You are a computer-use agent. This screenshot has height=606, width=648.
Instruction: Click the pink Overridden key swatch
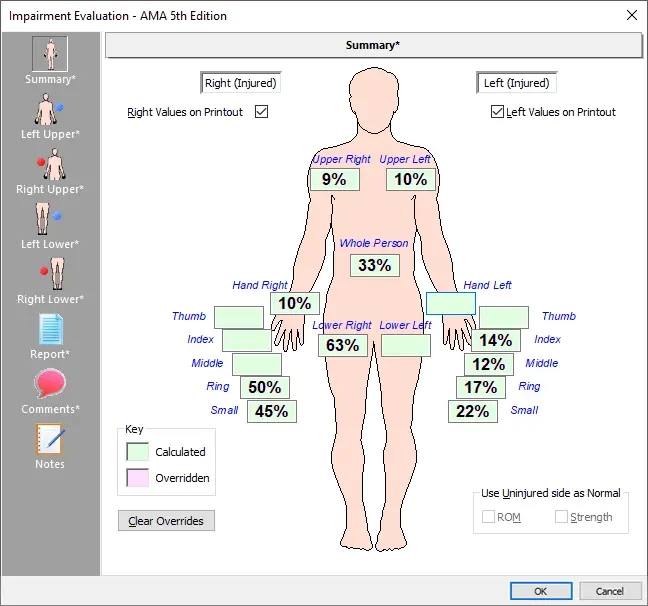(138, 478)
